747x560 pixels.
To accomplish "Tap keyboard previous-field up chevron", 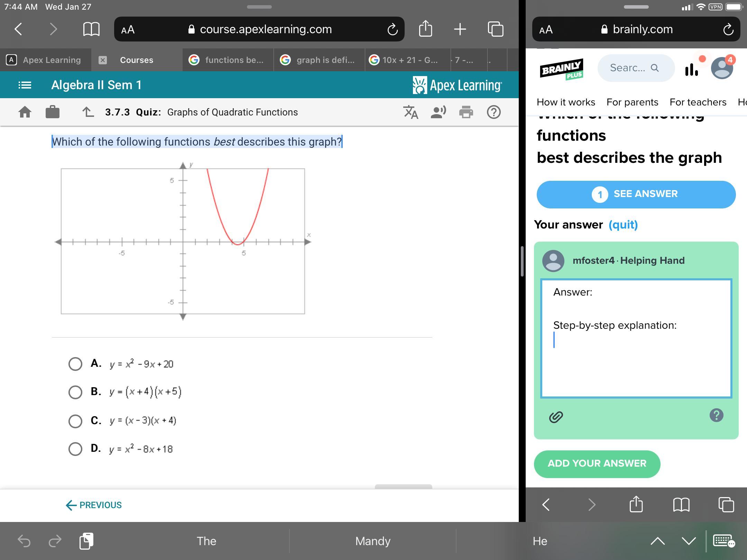I will click(x=657, y=541).
